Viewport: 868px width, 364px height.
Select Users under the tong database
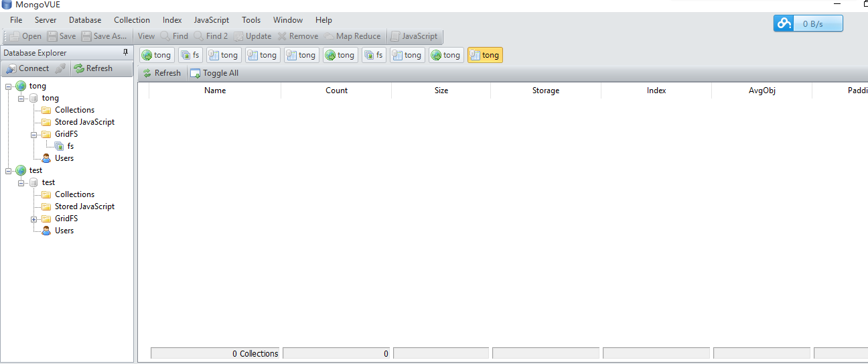(x=58, y=158)
